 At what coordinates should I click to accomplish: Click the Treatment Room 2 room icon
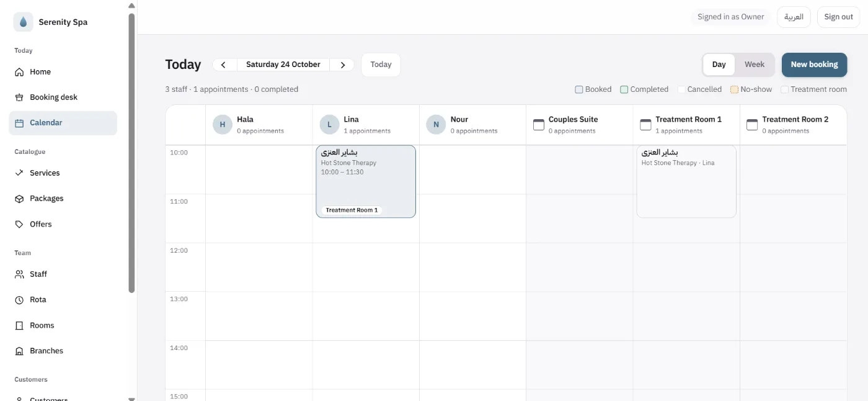click(x=752, y=125)
